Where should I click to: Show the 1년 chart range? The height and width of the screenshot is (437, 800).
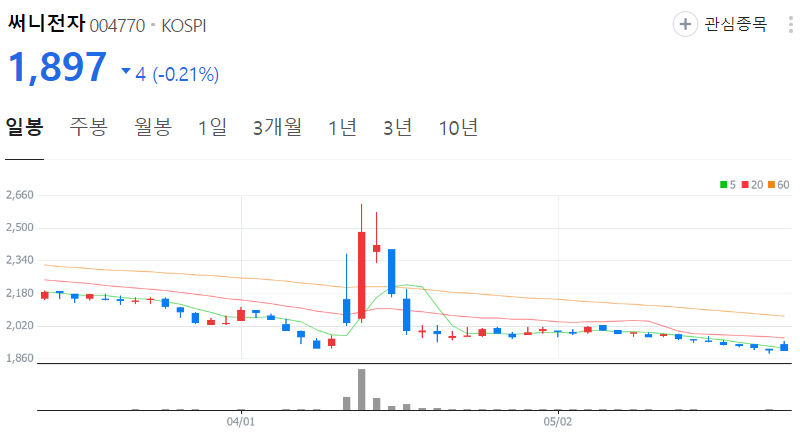tap(342, 127)
